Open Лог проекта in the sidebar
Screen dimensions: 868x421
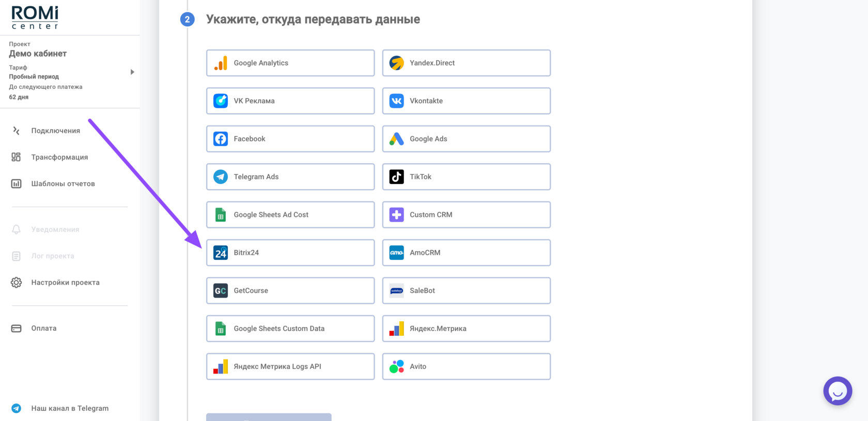52,256
